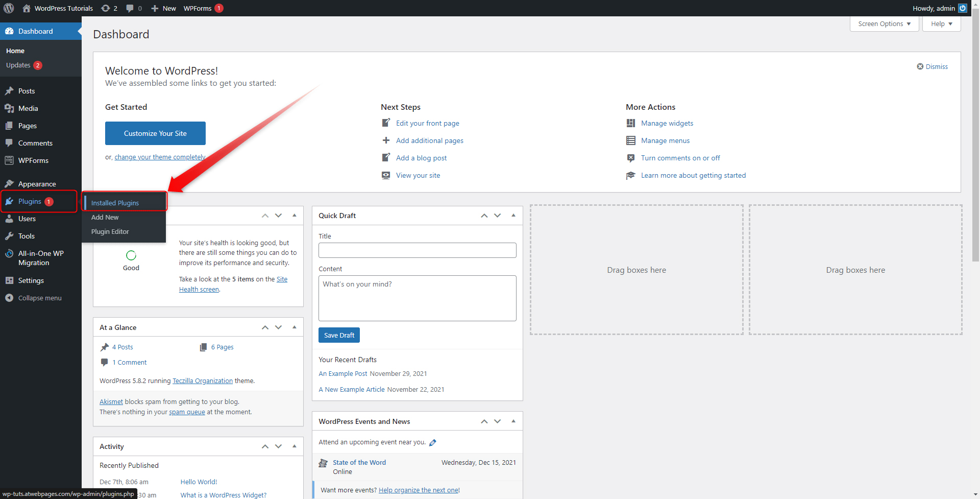Click the Learn more graduation cap icon
The width and height of the screenshot is (980, 499).
click(631, 175)
